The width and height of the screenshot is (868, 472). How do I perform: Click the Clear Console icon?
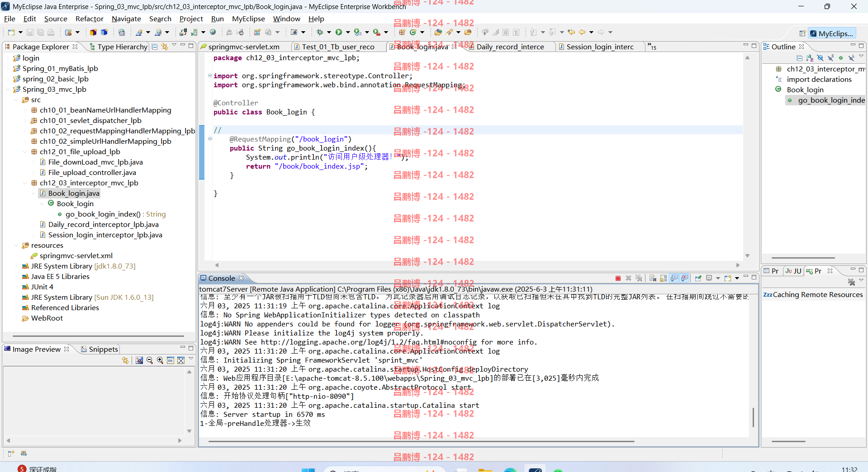coord(653,278)
